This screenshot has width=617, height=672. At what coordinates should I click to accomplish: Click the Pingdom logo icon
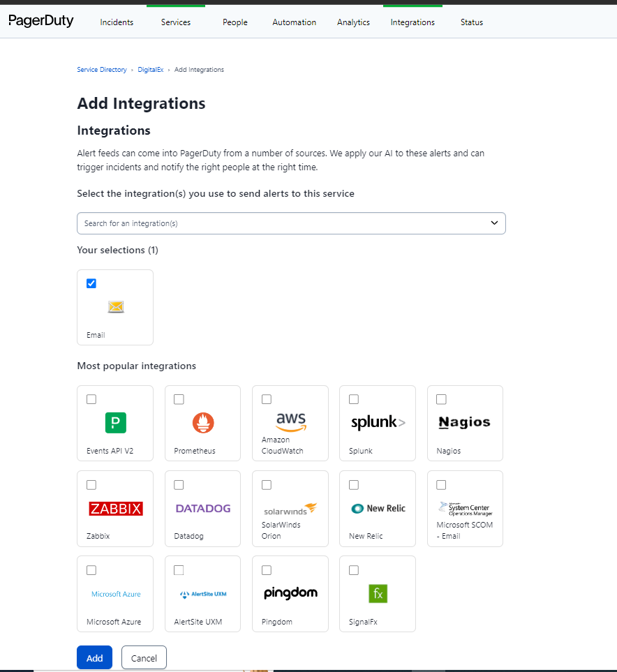(x=290, y=593)
